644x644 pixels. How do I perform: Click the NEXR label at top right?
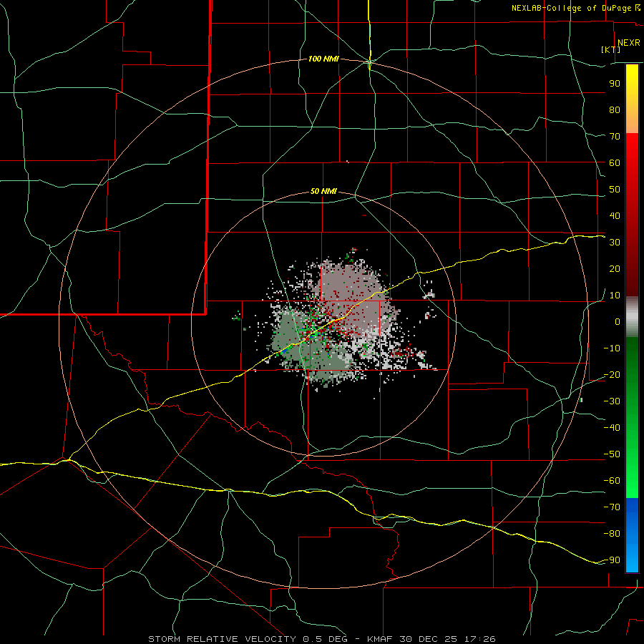(x=629, y=43)
